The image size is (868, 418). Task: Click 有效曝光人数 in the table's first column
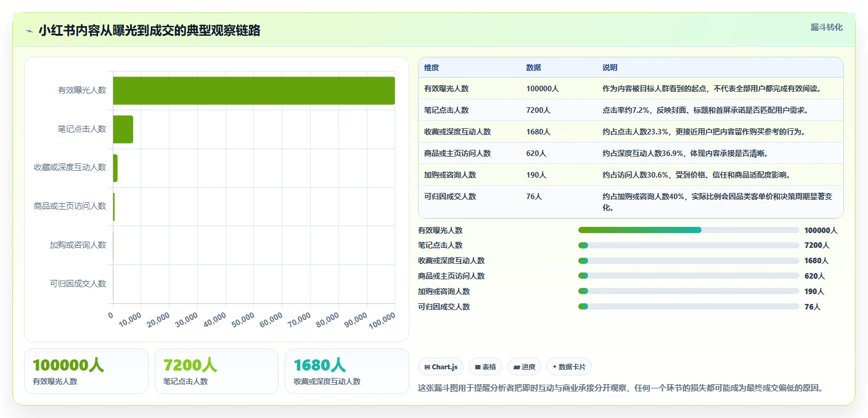(x=446, y=89)
